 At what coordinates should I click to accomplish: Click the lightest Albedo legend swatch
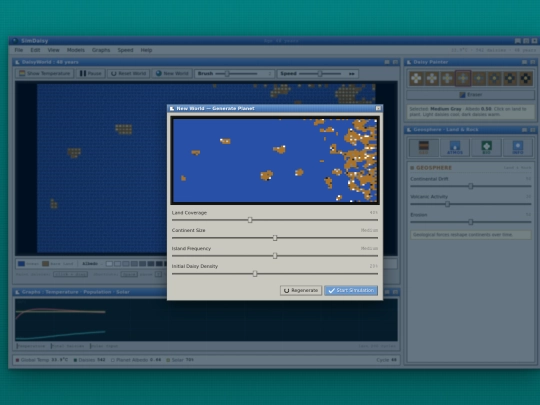click(x=109, y=264)
